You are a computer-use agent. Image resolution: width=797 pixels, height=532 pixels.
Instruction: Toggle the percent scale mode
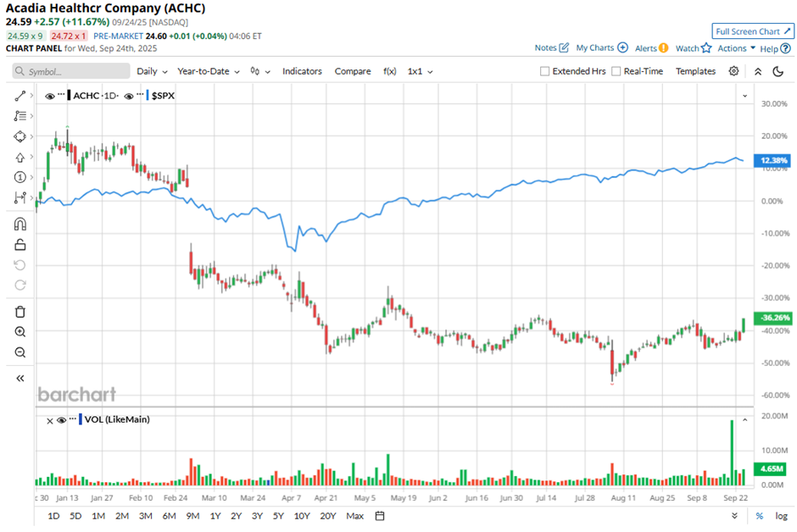(760, 516)
